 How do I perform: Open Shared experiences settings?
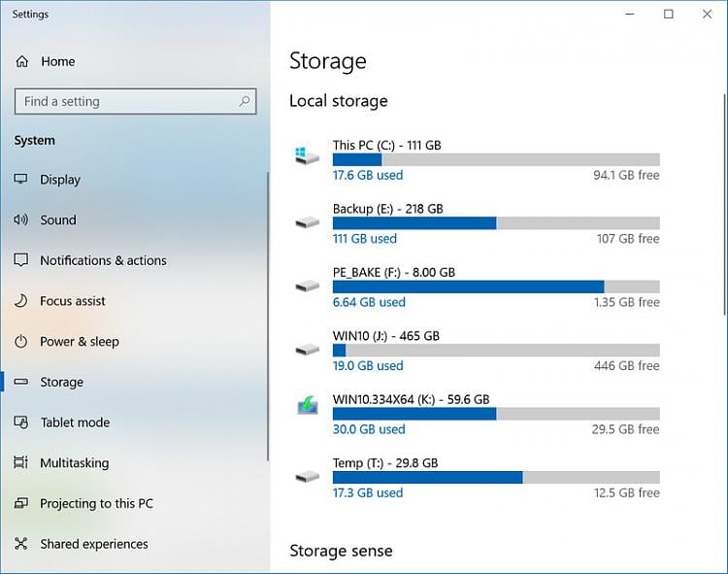tap(94, 544)
